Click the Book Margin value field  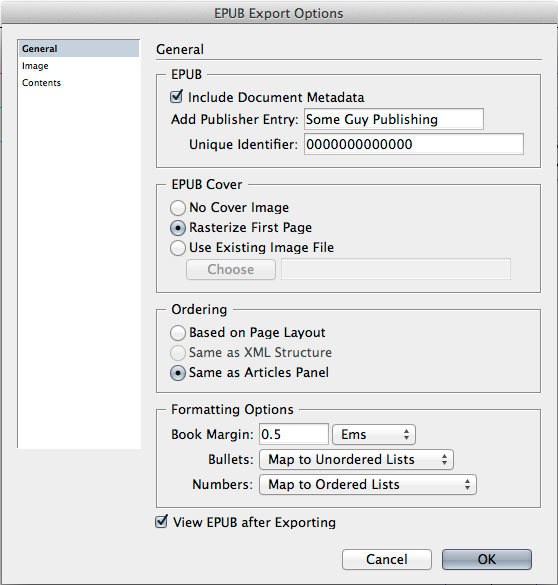click(x=294, y=434)
